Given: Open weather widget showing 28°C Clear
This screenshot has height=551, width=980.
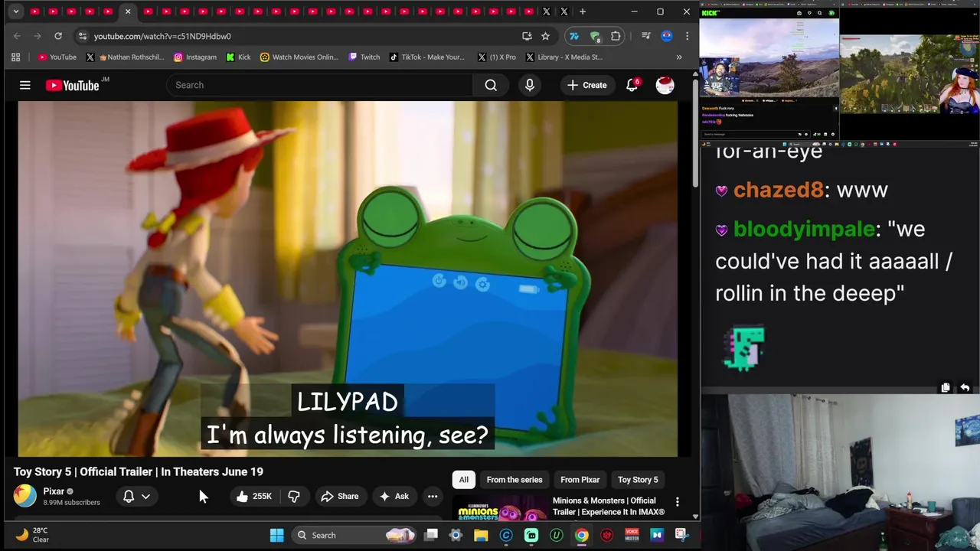Looking at the screenshot, I should (31, 535).
